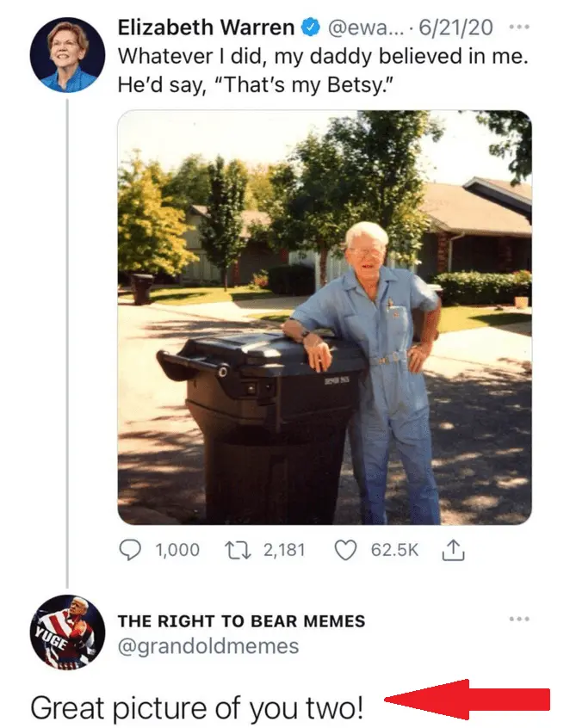
Task: Open the photo of man with trash bin
Action: click(x=324, y=317)
